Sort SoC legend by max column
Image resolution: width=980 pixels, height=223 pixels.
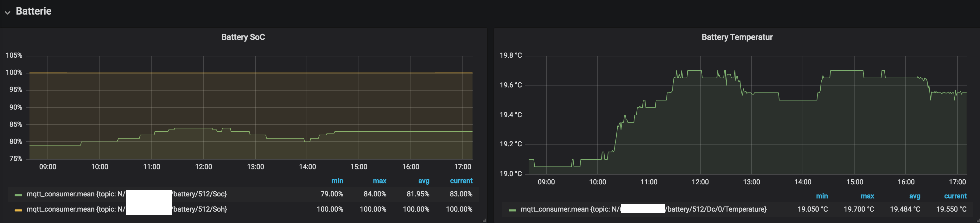point(379,181)
